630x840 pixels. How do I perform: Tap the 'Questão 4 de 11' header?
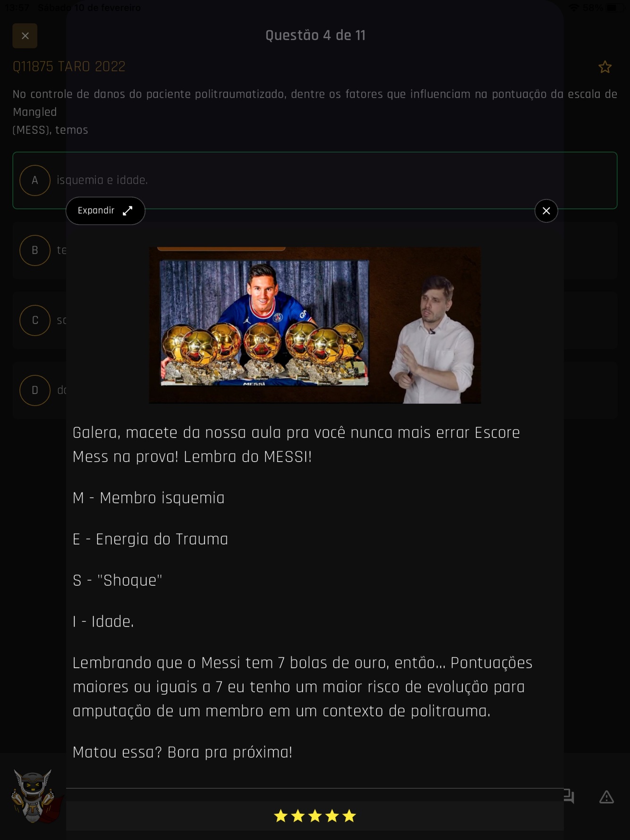[x=315, y=35]
